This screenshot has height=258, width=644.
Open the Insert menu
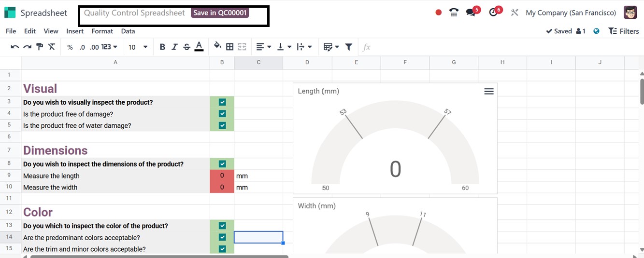click(x=75, y=31)
